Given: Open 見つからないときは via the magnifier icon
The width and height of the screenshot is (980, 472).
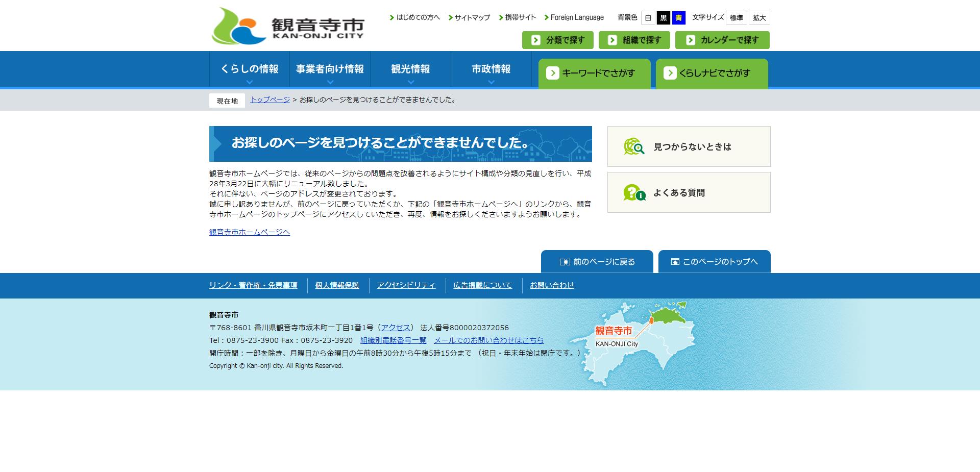Looking at the screenshot, I should pos(633,146).
